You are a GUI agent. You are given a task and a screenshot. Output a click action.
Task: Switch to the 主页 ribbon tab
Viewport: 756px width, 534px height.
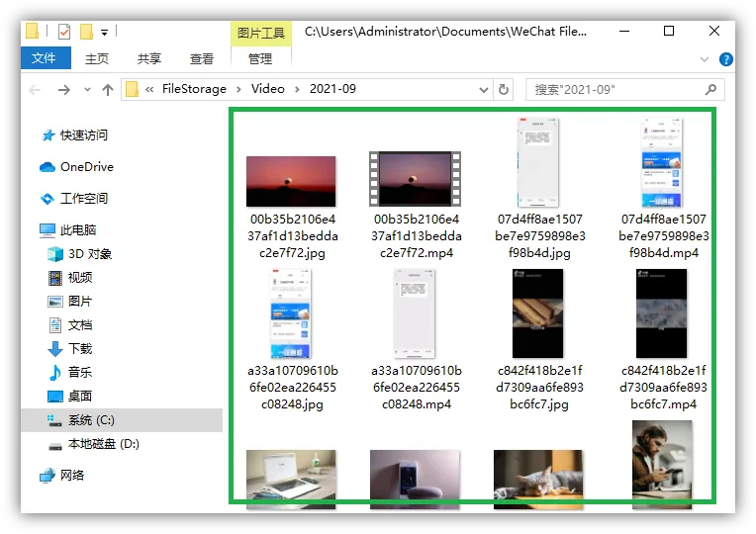tap(96, 58)
